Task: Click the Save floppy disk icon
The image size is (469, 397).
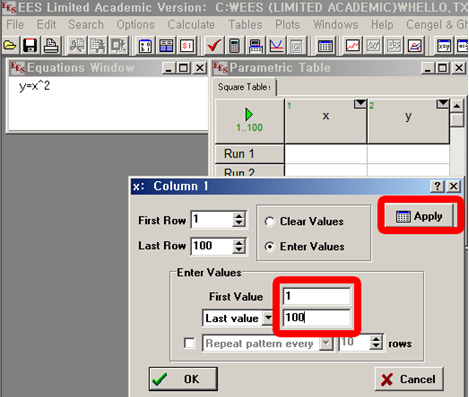Action: (30, 45)
